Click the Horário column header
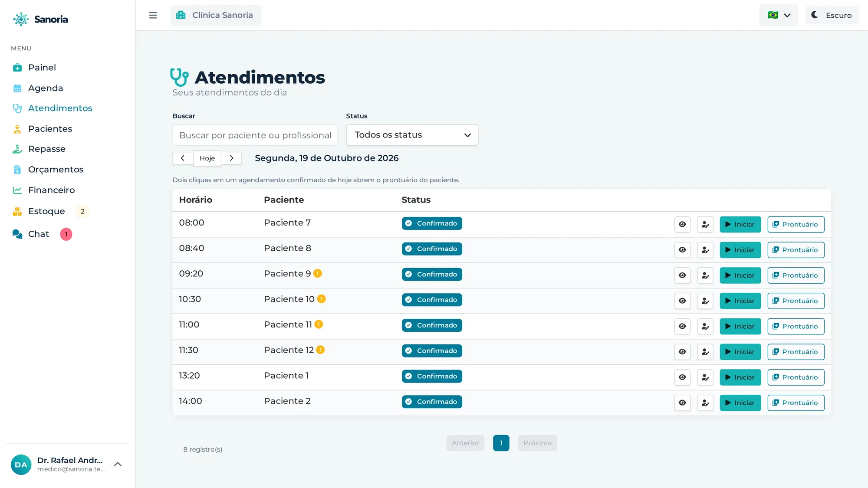868x488 pixels. click(x=196, y=200)
